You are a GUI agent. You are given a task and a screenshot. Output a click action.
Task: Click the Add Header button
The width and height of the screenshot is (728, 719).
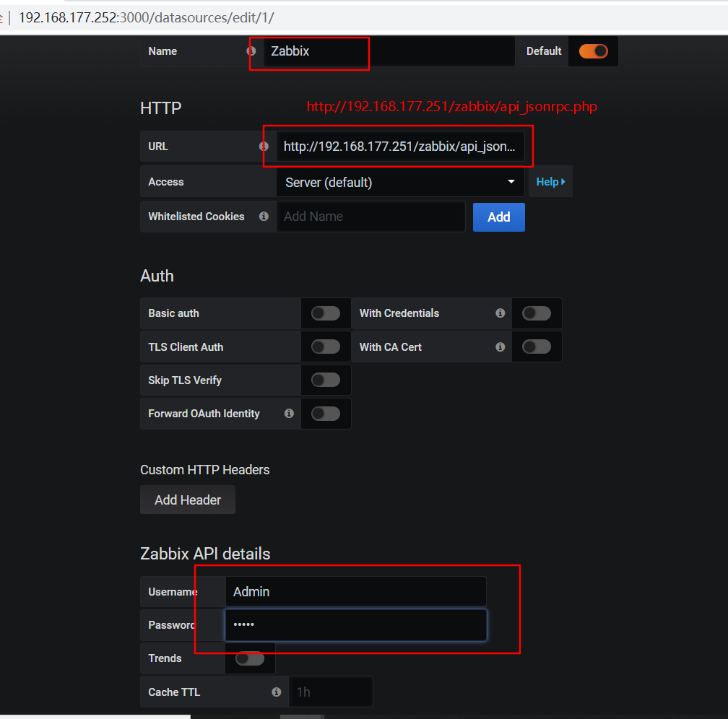click(x=188, y=500)
